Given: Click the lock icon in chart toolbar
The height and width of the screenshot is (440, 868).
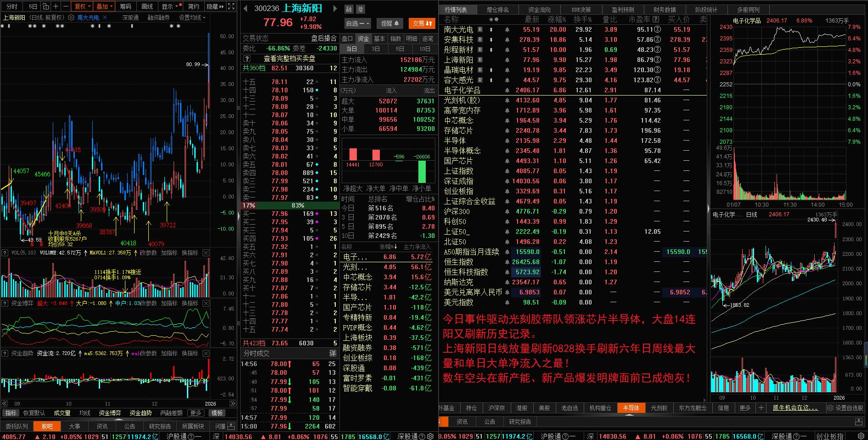Looking at the screenshot, I should (x=45, y=6).
